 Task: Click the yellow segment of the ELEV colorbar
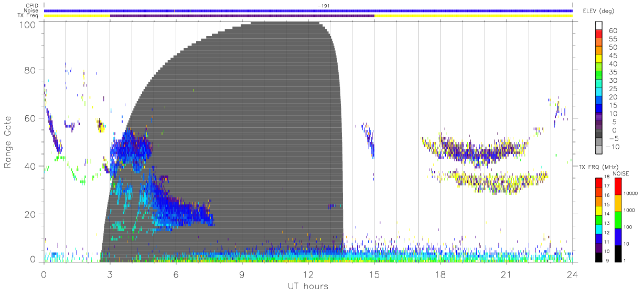point(598,60)
